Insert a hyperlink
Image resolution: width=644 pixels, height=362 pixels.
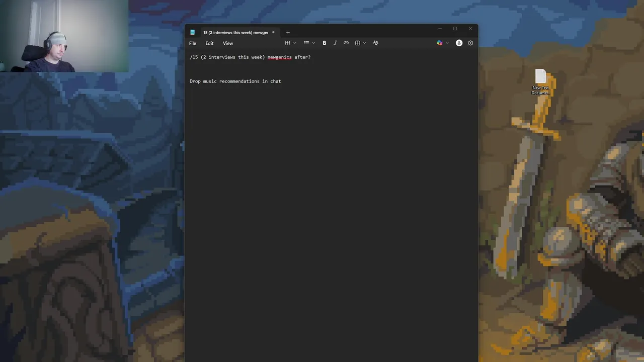tap(346, 43)
